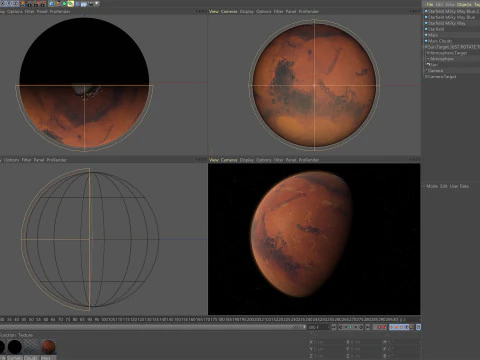Viewport: 480px width, 360px height.
Task: Open File menu in the Object Manager
Action: pyautogui.click(x=430, y=4)
